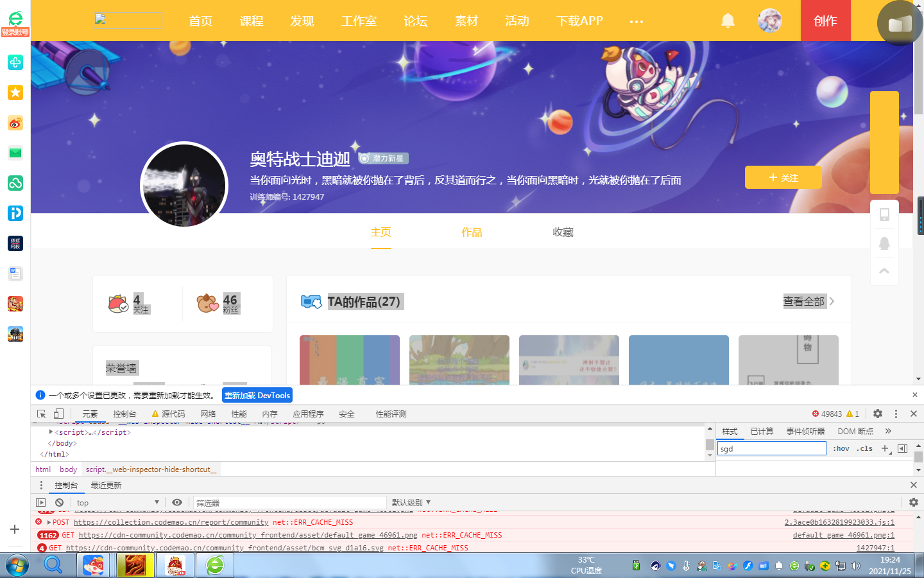Open the yellow star favorites sidebar icon

click(x=15, y=92)
